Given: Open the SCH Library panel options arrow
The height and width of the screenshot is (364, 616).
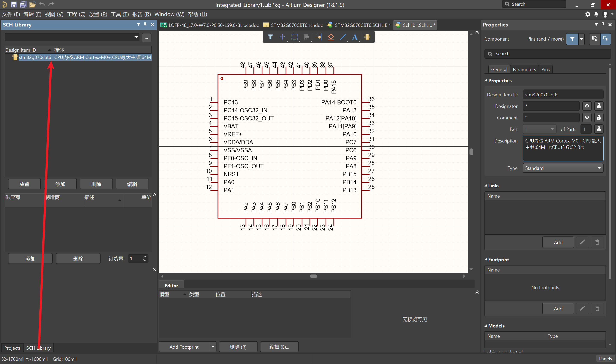Looking at the screenshot, I should [x=138, y=24].
